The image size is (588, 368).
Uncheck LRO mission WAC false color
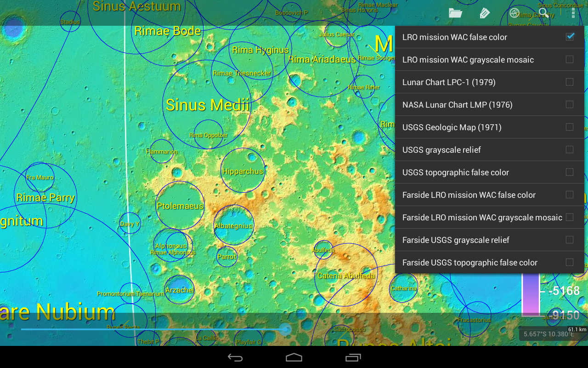570,36
